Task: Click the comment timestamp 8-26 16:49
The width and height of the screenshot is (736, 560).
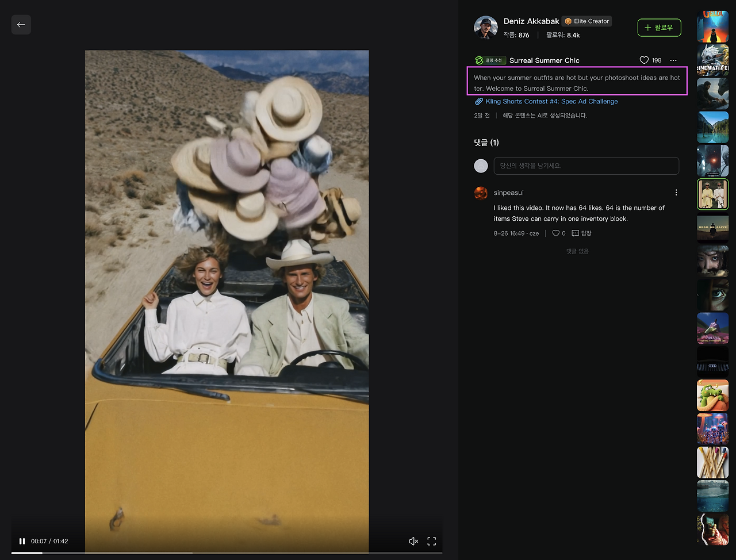Action: tap(509, 233)
